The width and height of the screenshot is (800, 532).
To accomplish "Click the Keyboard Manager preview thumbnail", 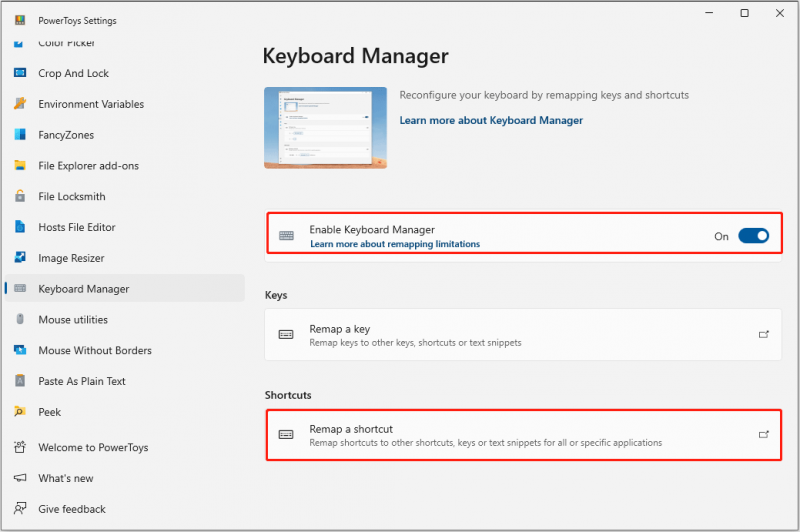I will coord(326,128).
